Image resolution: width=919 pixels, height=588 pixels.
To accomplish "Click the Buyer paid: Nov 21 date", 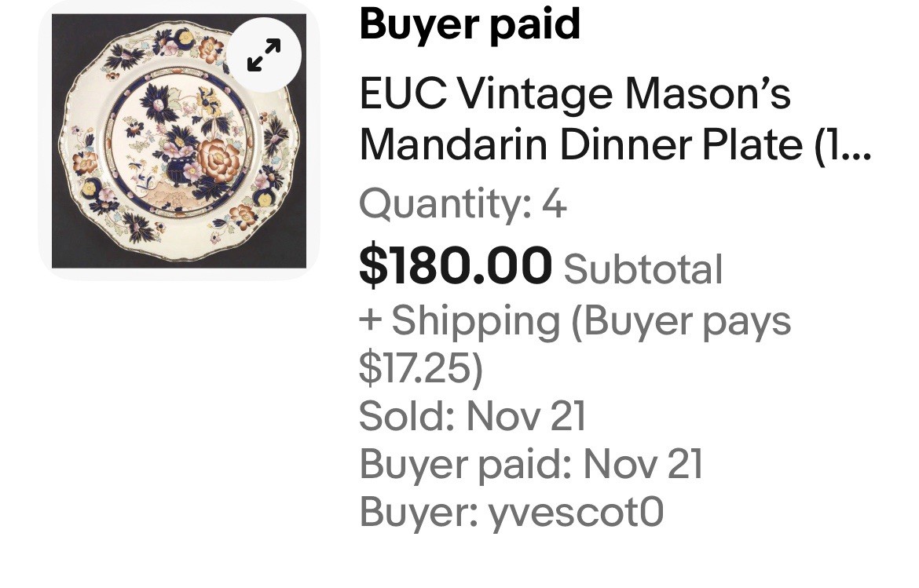I will point(531,465).
